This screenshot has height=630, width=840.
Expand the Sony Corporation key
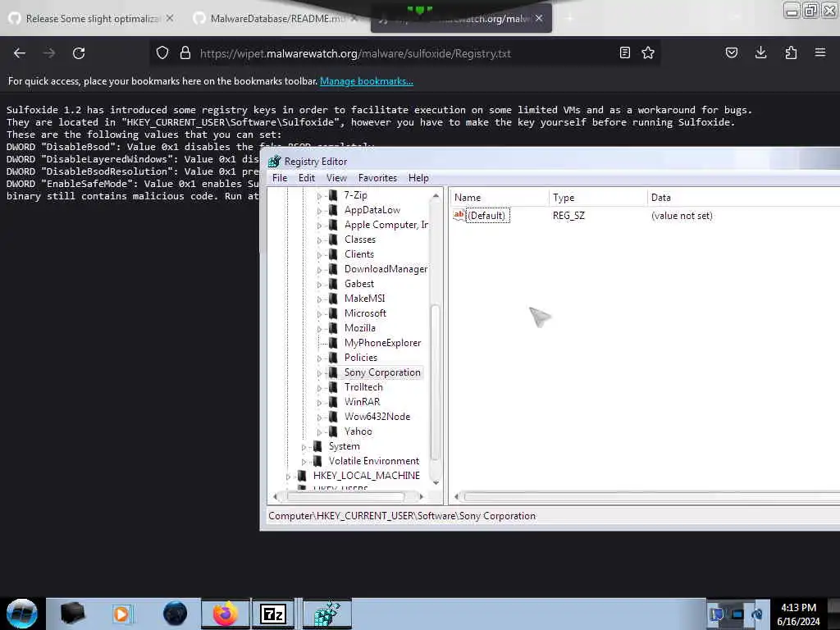[319, 373]
